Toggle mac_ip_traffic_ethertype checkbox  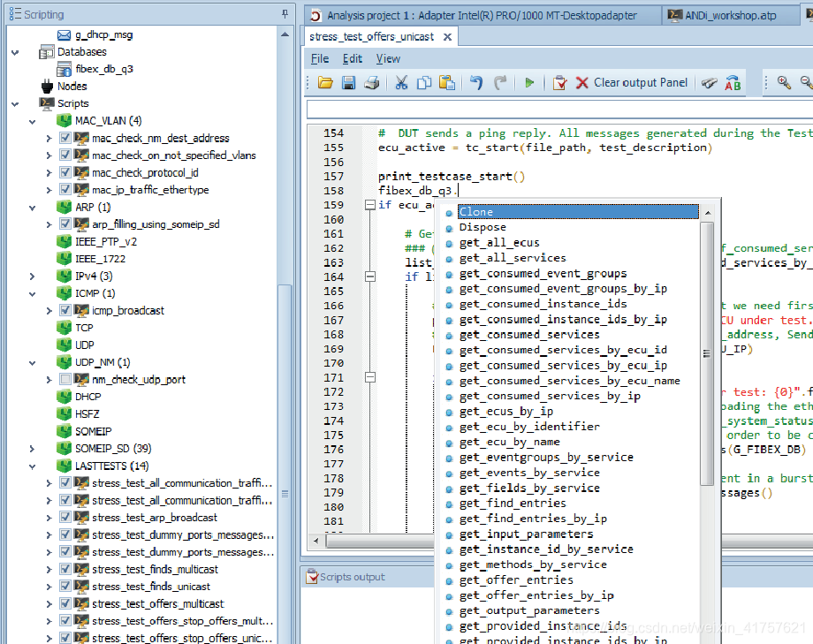(x=65, y=189)
